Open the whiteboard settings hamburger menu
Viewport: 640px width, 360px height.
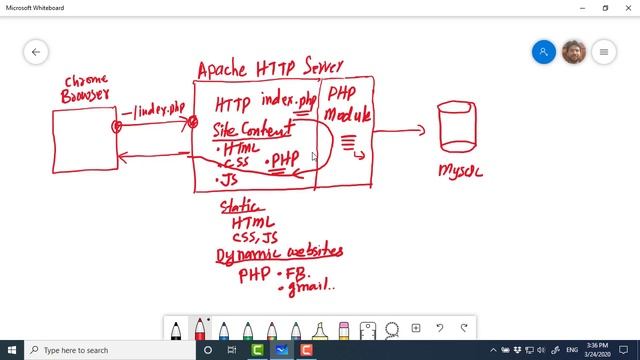(604, 52)
